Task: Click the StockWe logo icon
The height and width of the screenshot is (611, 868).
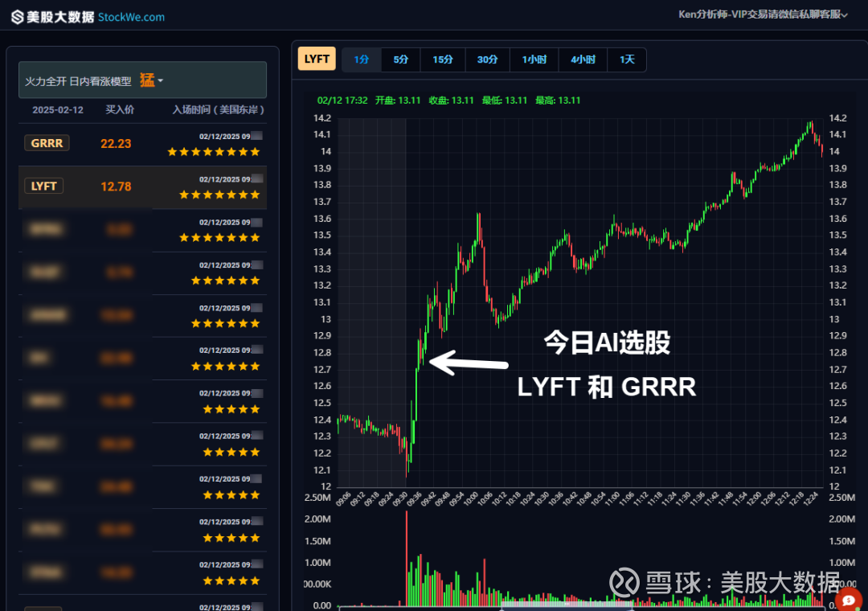Action: (17, 17)
